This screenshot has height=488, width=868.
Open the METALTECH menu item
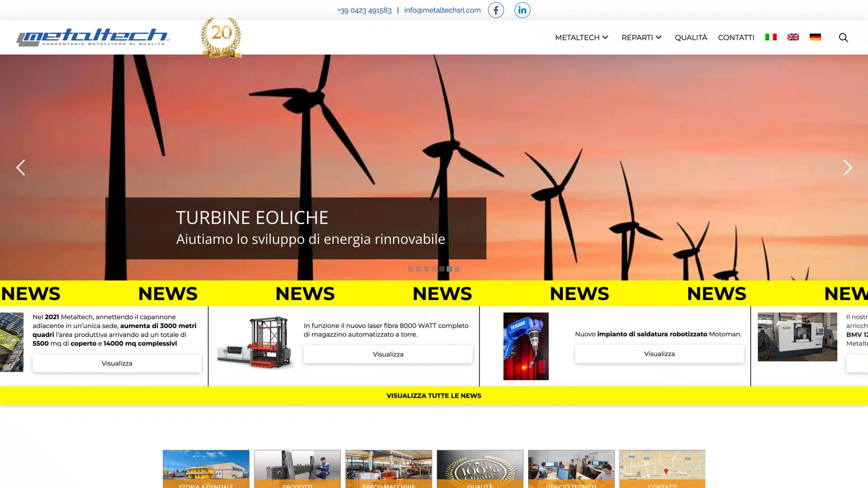pos(577,38)
